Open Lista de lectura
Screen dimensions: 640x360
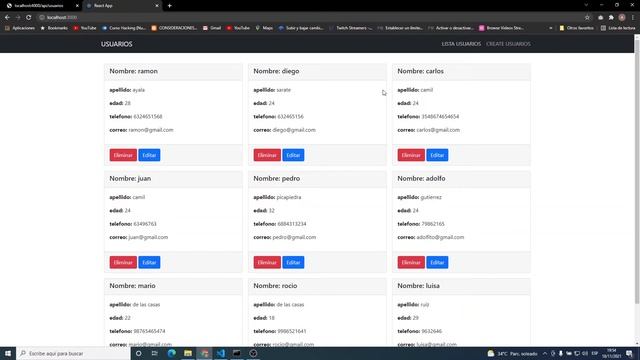(618, 28)
